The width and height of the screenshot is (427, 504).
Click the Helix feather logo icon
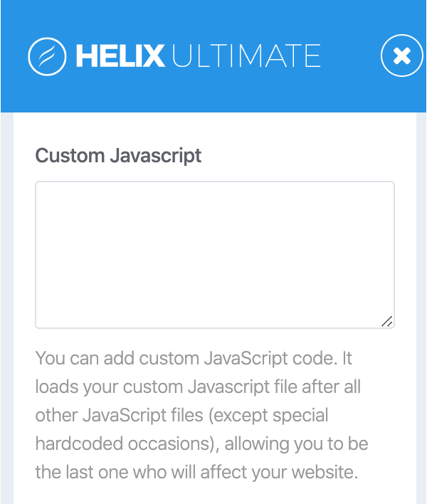(47, 56)
